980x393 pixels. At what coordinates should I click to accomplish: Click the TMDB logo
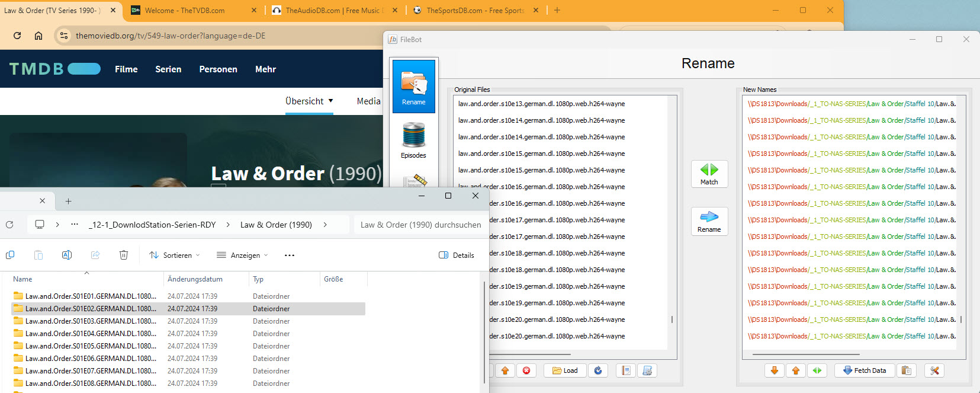click(54, 69)
